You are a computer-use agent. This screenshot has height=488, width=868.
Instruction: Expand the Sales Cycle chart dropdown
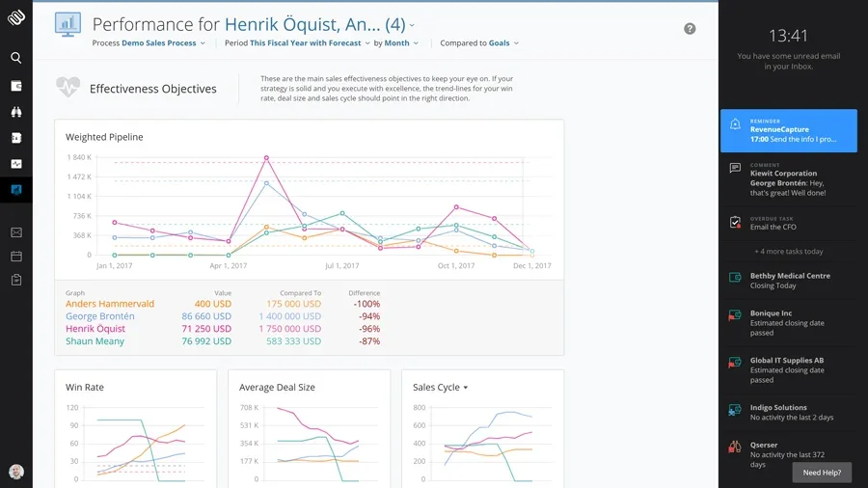click(441, 388)
